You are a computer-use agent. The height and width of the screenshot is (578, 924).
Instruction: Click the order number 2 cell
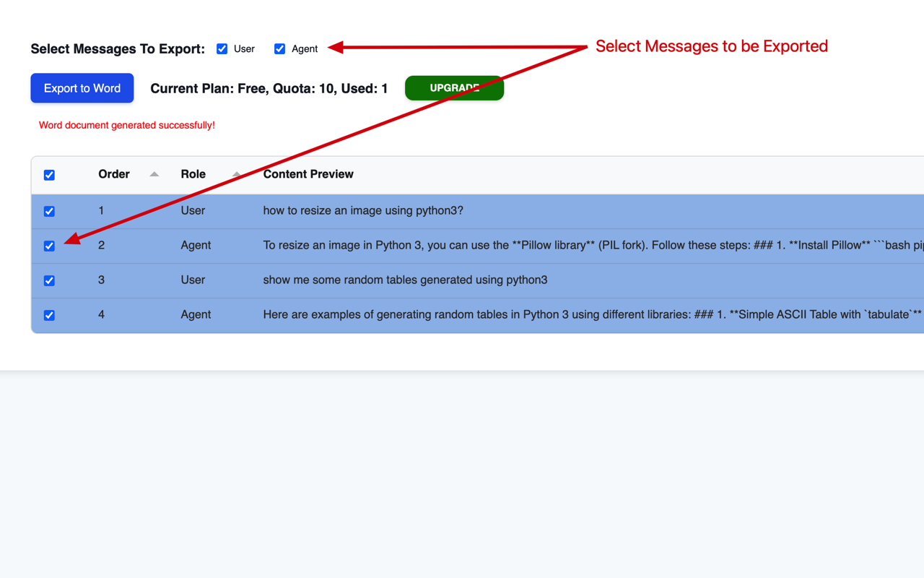101,245
